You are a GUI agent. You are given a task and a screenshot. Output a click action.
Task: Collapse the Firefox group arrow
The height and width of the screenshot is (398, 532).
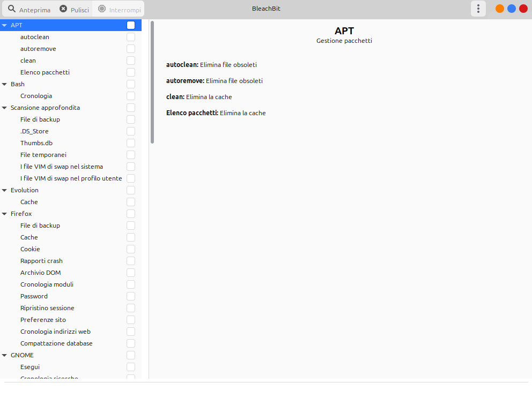point(4,214)
